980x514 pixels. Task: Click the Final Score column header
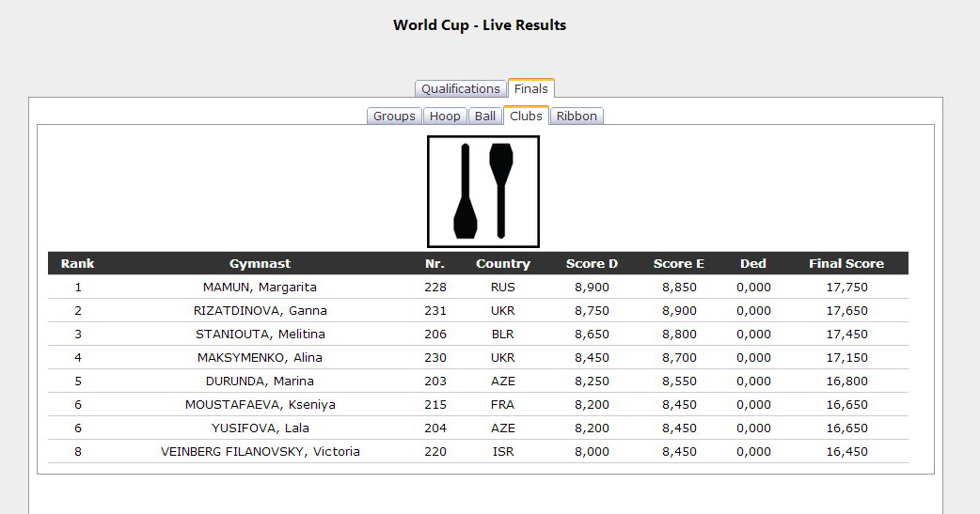[846, 264]
